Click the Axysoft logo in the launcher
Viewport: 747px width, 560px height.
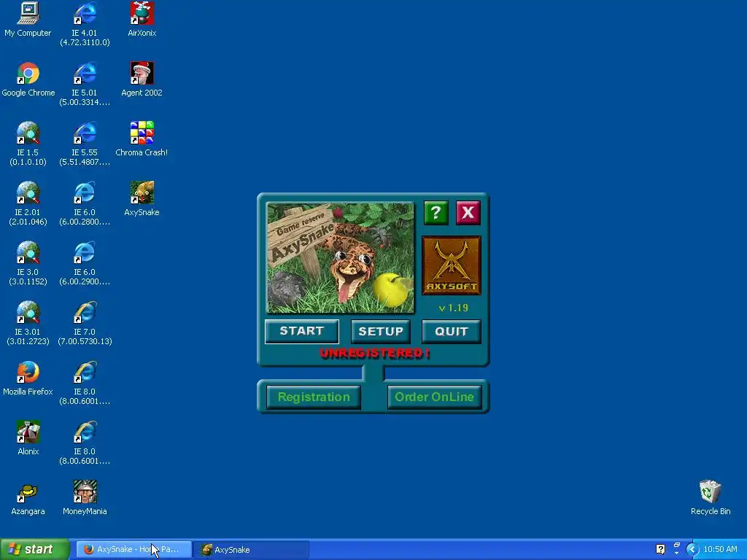click(x=451, y=265)
